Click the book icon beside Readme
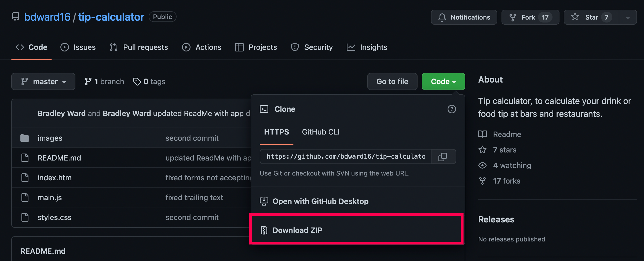The image size is (644, 261). click(x=482, y=134)
